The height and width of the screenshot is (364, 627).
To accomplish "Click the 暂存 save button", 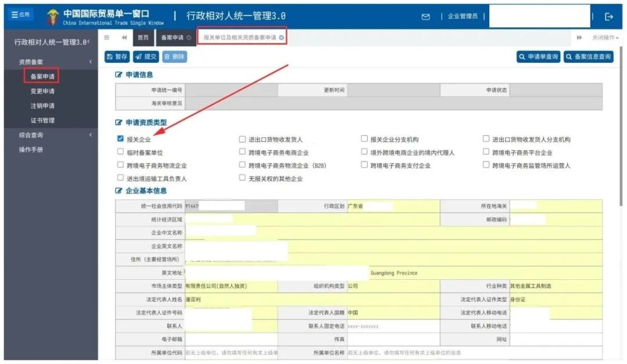I will (117, 57).
